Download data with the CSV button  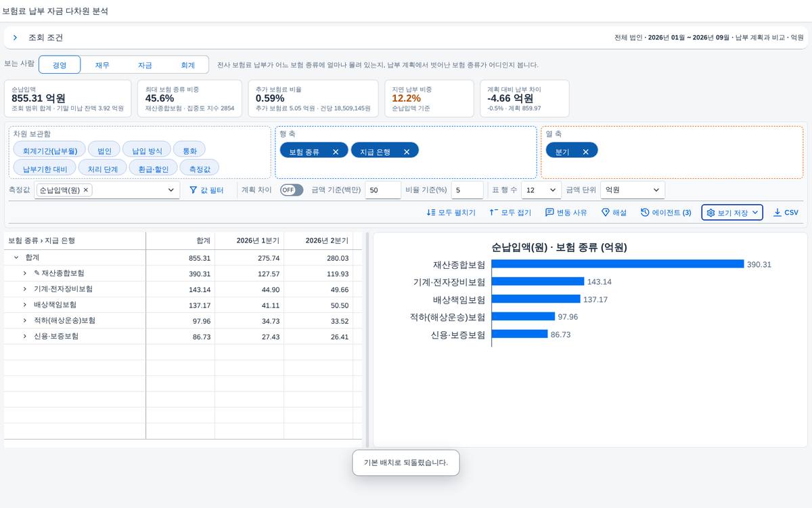click(x=786, y=213)
